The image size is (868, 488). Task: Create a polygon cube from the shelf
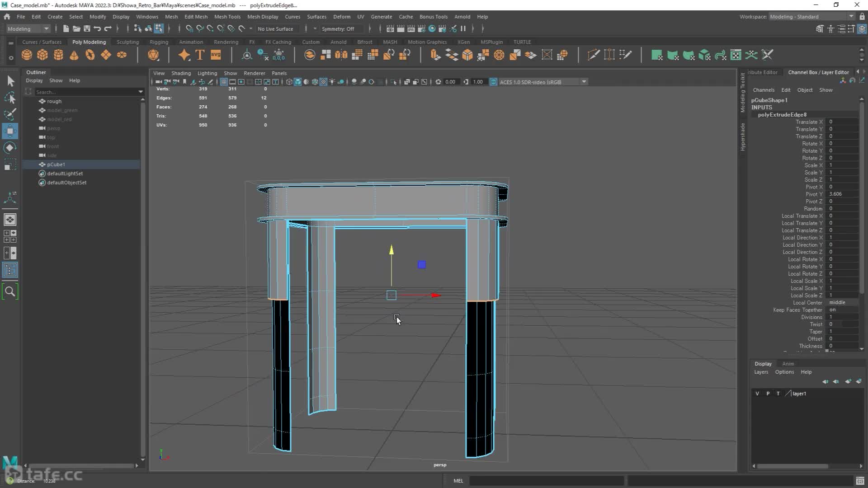point(42,55)
